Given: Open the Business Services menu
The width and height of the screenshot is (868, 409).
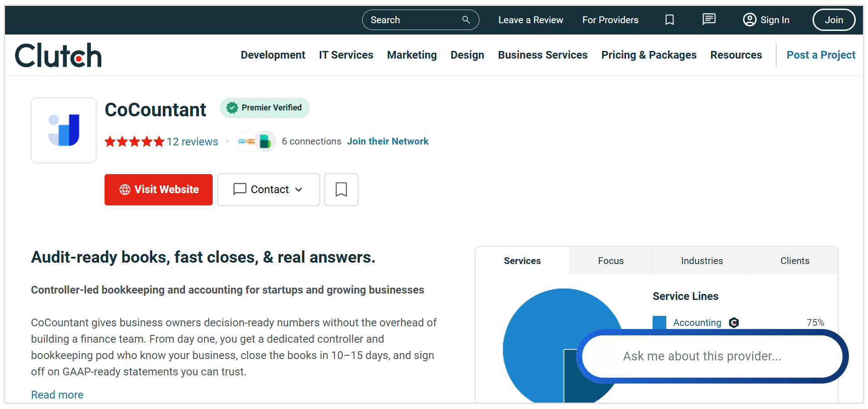Looking at the screenshot, I should tap(543, 55).
